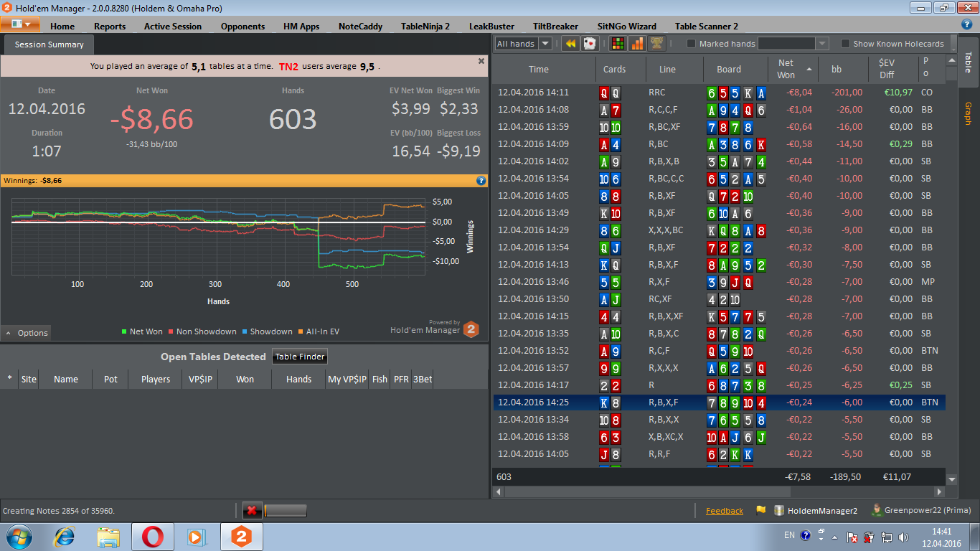980x551 pixels.
Task: Show hidden tray icons arrow
Action: 834,537
